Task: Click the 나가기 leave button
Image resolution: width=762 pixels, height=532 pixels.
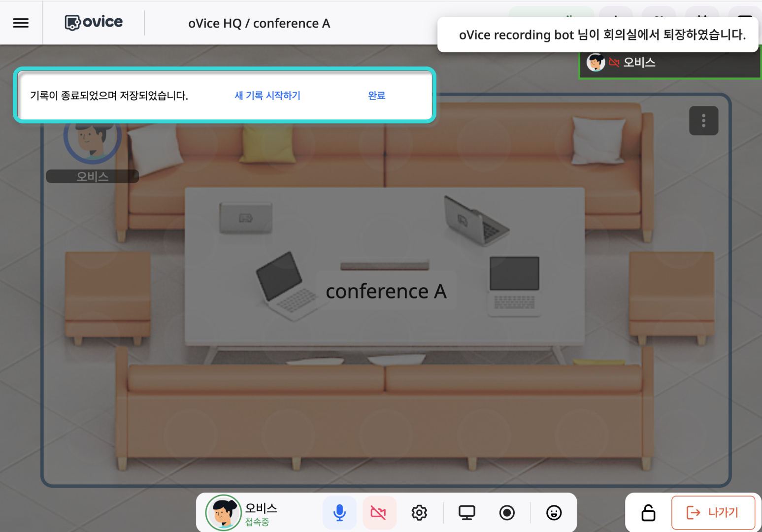Action: [x=713, y=513]
